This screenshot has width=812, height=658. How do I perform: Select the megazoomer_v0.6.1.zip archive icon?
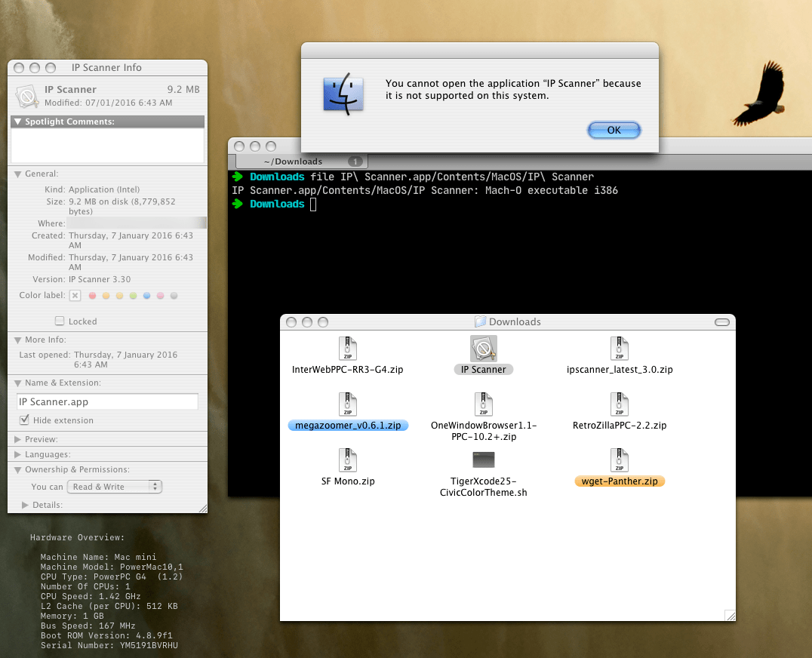tap(347, 404)
